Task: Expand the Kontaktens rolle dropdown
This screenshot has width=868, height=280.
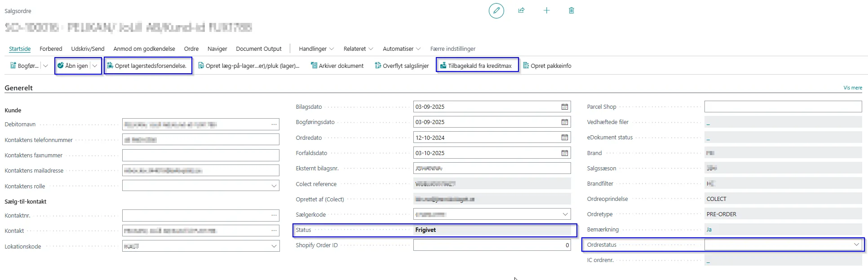Action: 274,186
